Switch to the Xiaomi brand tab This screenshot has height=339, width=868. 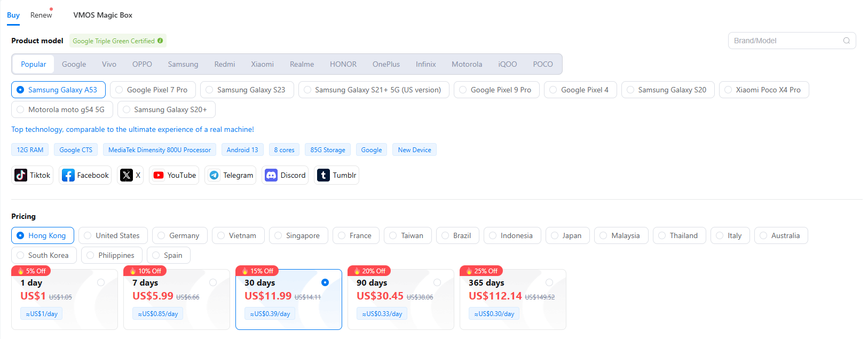(262, 64)
